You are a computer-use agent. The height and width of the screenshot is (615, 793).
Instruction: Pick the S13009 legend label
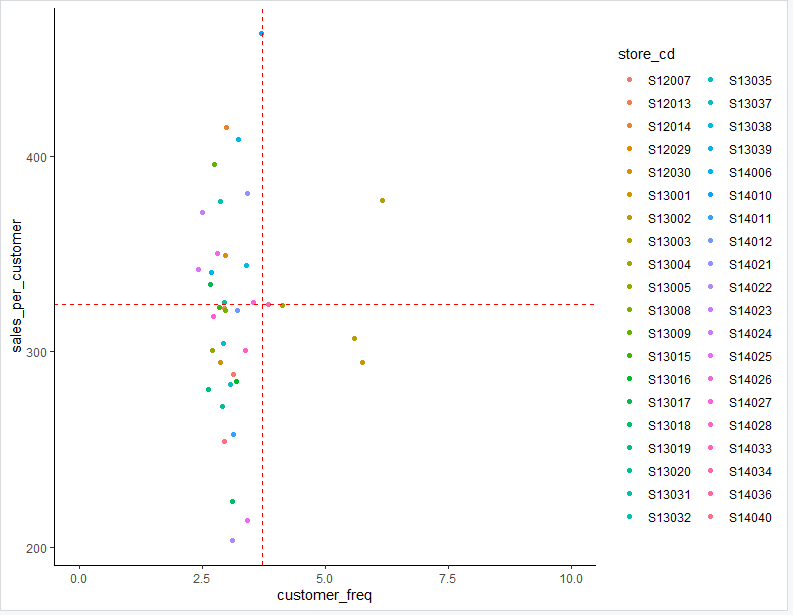[669, 334]
